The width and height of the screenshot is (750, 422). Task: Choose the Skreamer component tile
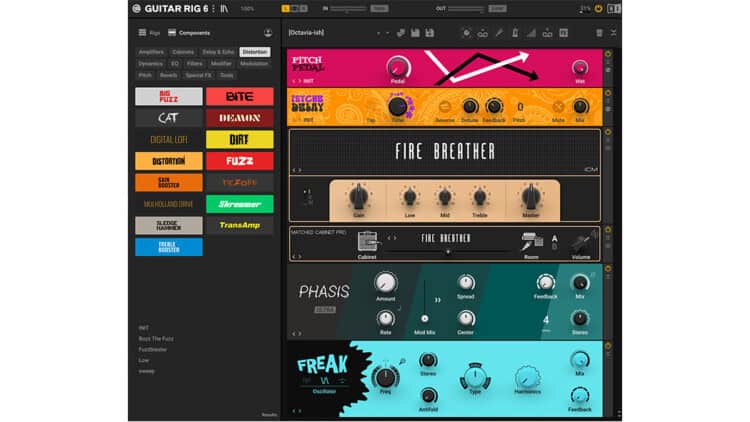240,204
